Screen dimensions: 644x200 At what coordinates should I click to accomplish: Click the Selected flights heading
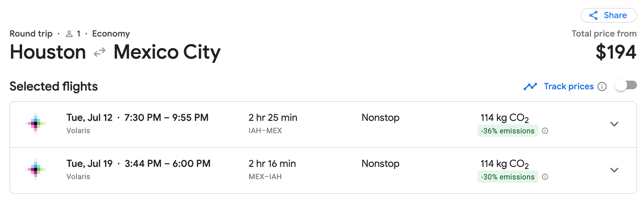53,86
